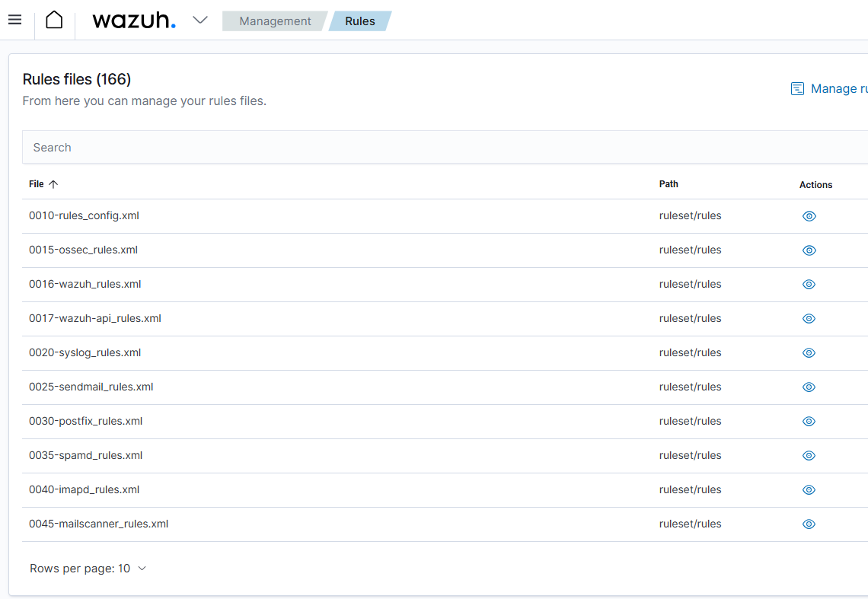Focus the rules Search field
Screen dimensions: 868x599
(x=442, y=148)
